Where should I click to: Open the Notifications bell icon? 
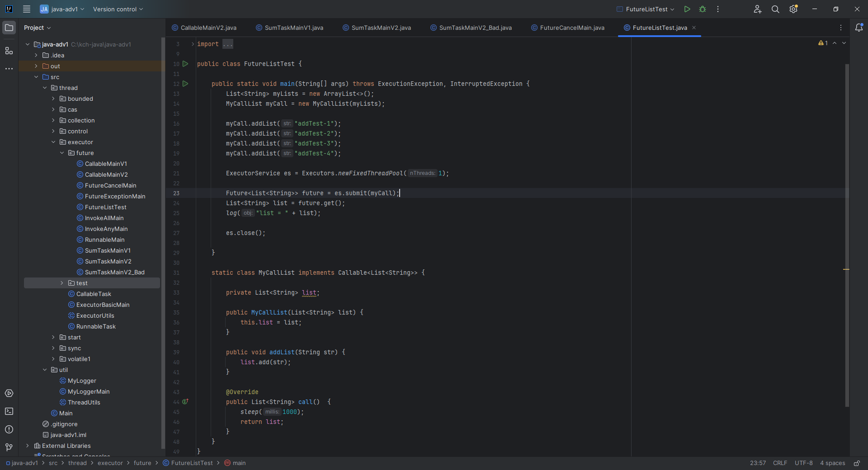[859, 28]
